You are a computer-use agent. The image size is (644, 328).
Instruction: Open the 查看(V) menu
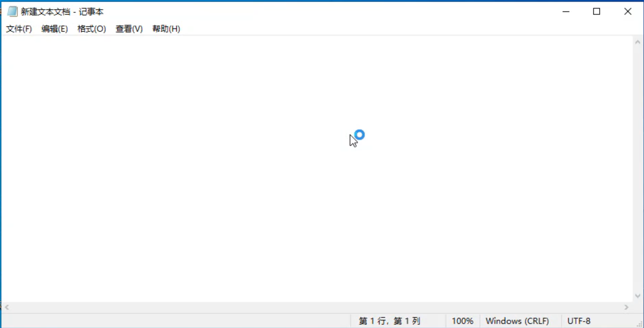[129, 29]
